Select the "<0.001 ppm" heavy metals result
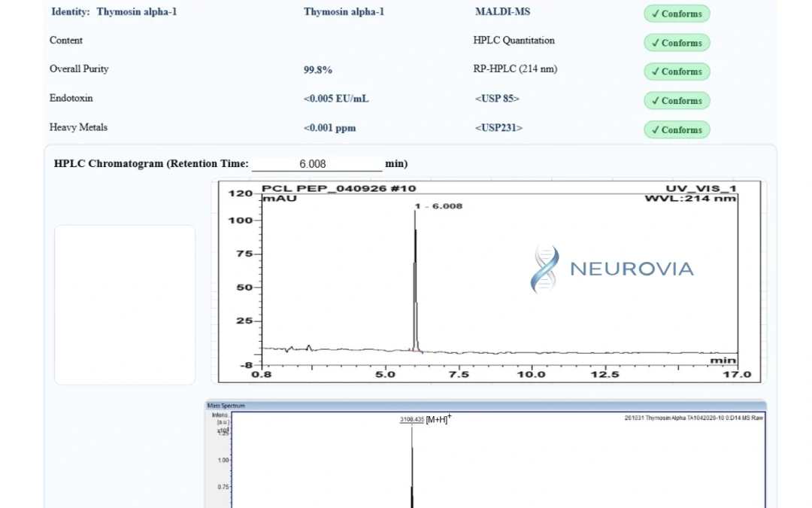This screenshot has height=508, width=812. click(x=330, y=128)
